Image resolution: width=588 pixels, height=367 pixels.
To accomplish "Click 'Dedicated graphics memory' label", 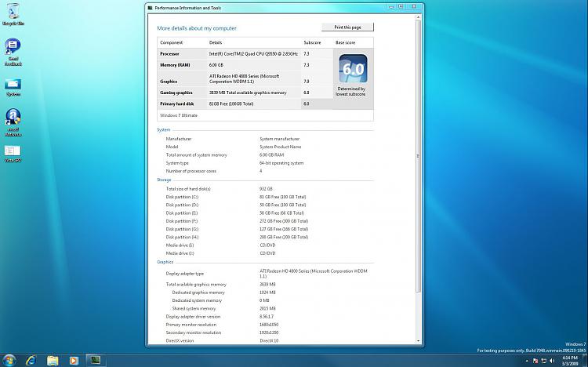I will 198,293.
